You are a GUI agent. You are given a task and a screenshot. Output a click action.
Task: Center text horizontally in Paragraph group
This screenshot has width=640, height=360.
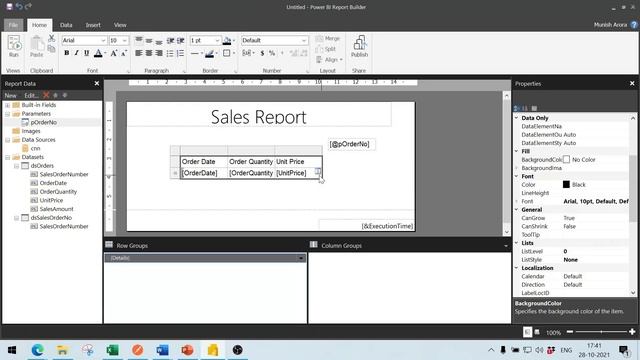click(149, 53)
